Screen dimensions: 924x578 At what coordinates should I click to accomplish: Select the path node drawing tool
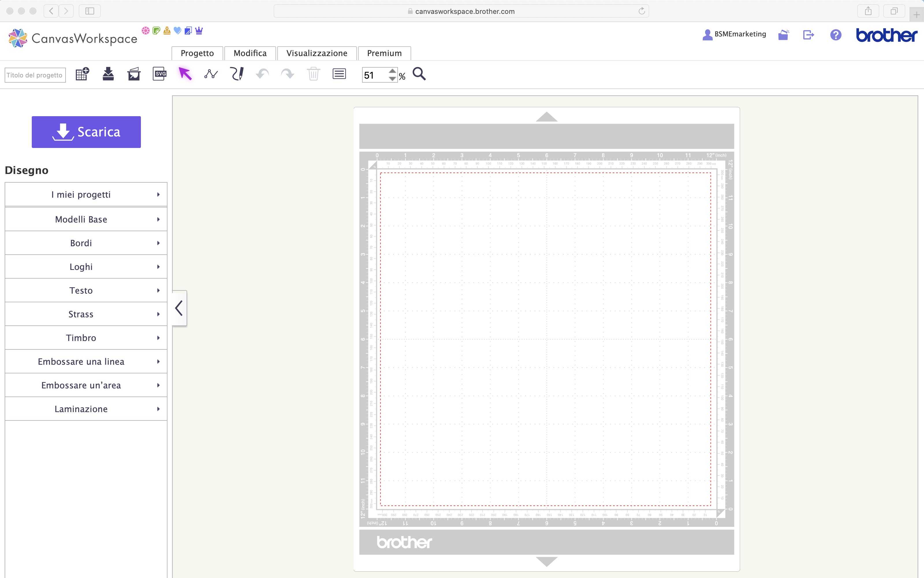click(211, 74)
